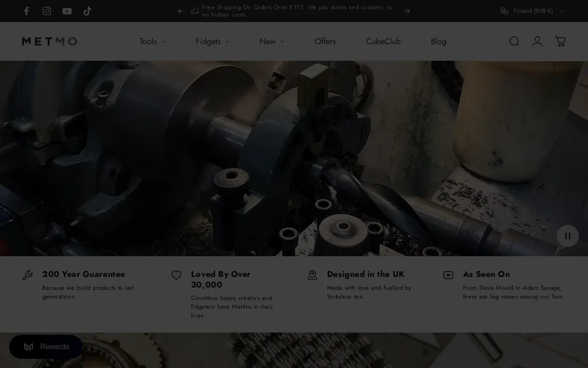The height and width of the screenshot is (368, 588).
Task: Click the MetMo logo
Action: coord(49,41)
